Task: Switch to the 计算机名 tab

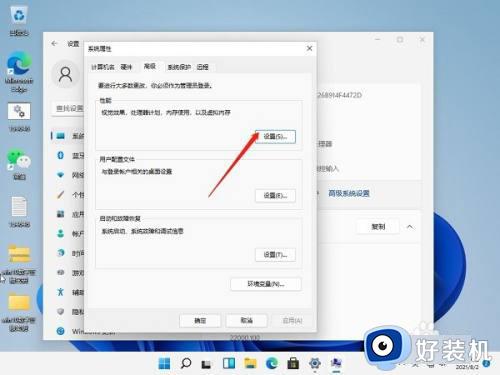Action: (x=102, y=67)
